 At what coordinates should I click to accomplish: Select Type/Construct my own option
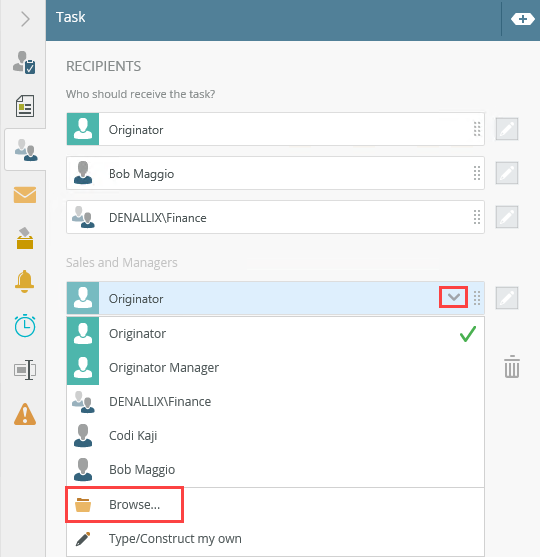pyautogui.click(x=275, y=539)
